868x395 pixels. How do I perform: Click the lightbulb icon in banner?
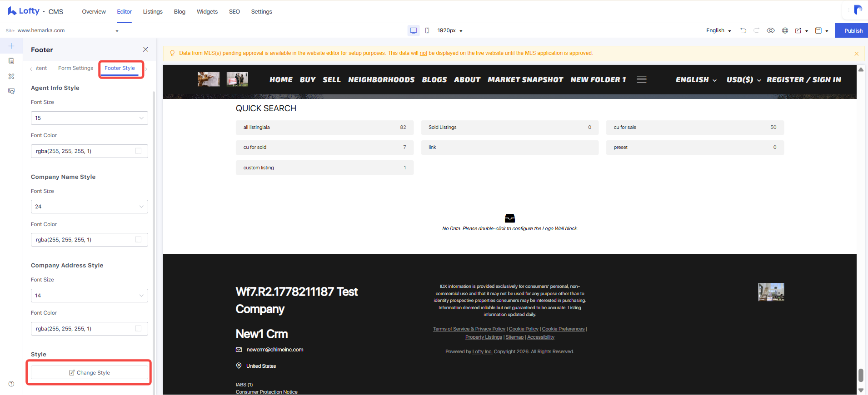point(172,53)
